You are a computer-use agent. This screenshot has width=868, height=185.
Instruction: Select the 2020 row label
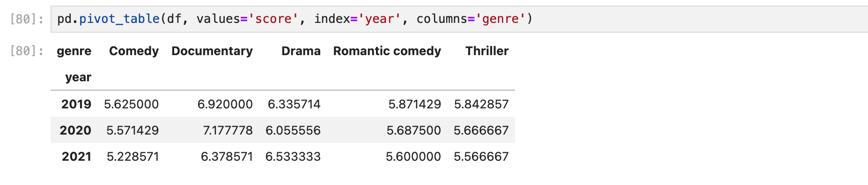(x=75, y=130)
